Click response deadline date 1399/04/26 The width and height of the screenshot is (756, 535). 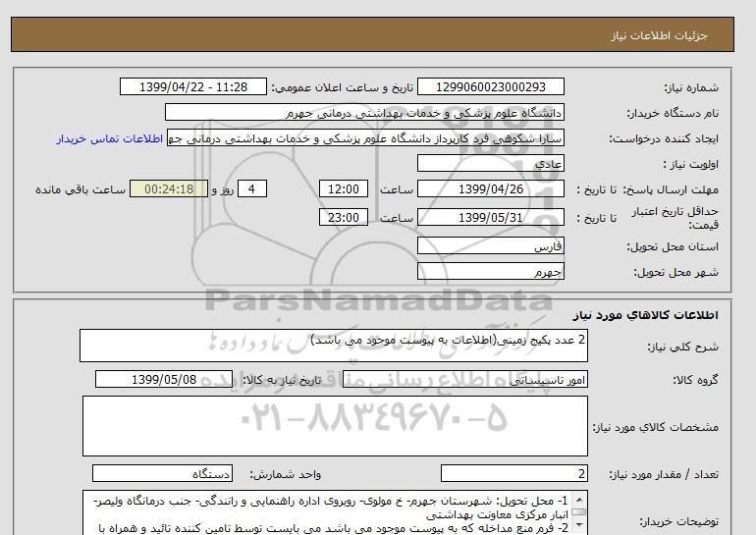point(490,188)
